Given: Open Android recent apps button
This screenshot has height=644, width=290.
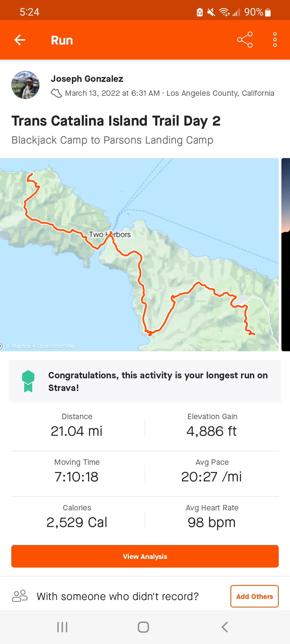Looking at the screenshot, I should point(62,627).
